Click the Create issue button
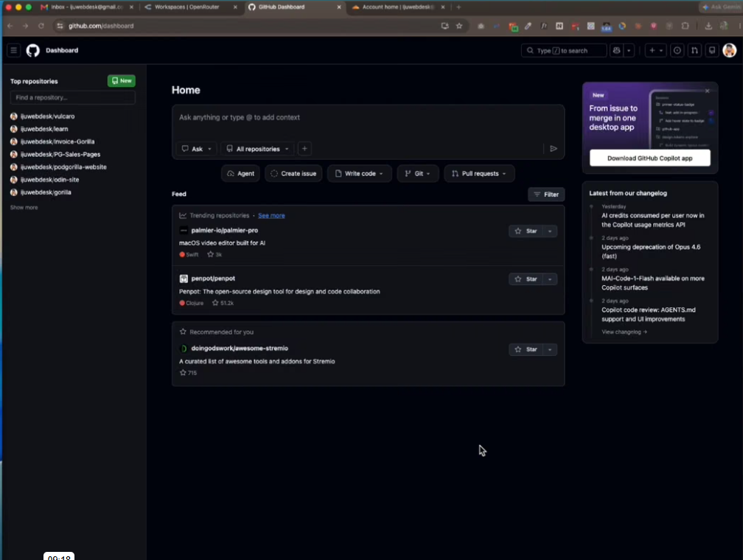Viewport: 743px width, 560px height. (294, 173)
